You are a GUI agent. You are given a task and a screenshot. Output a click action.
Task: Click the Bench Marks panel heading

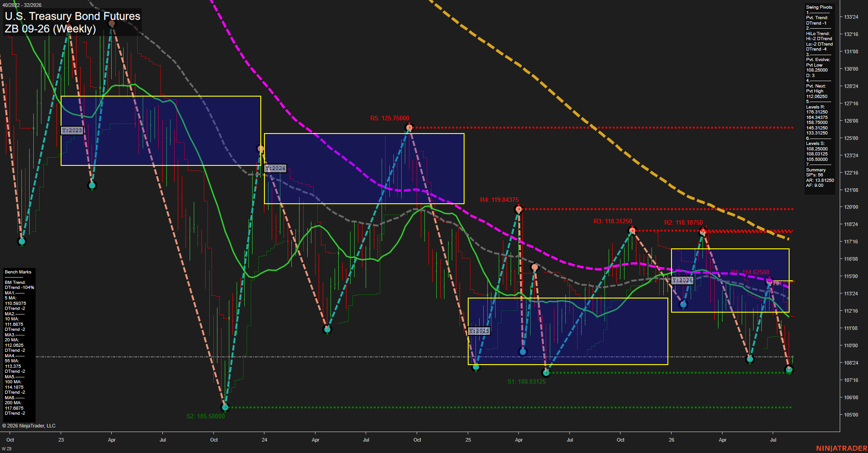click(18, 272)
